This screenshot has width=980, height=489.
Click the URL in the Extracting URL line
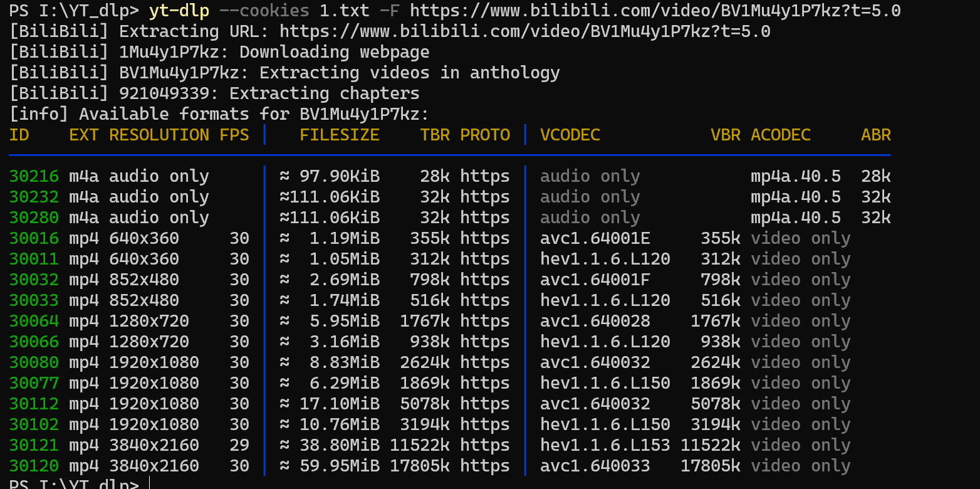pyautogui.click(x=525, y=31)
